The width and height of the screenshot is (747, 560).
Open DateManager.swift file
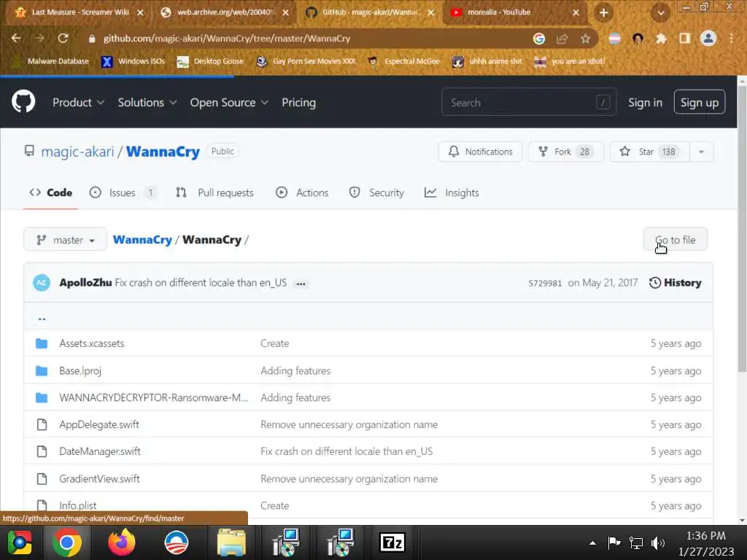tap(99, 451)
